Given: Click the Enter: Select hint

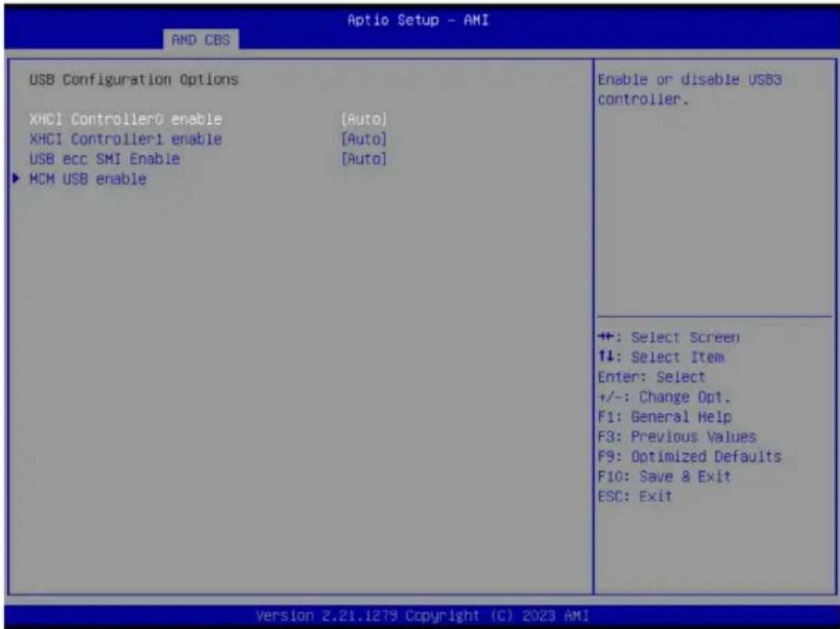Looking at the screenshot, I should pos(652,377).
